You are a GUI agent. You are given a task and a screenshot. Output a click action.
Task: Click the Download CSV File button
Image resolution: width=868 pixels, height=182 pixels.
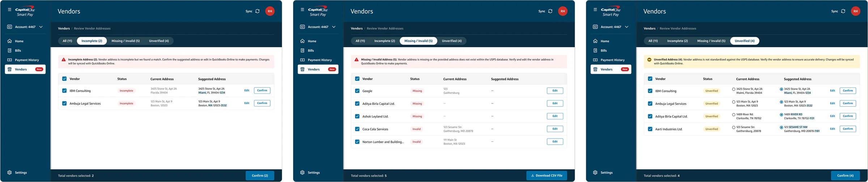click(546, 175)
